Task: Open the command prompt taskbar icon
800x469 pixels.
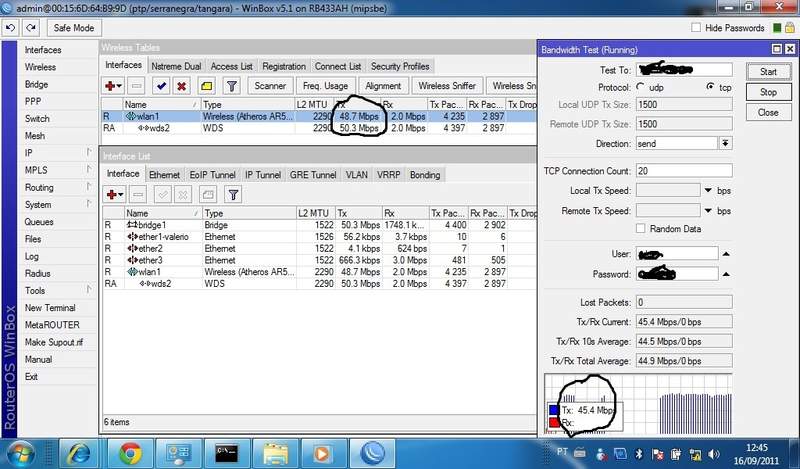Action: point(227,453)
